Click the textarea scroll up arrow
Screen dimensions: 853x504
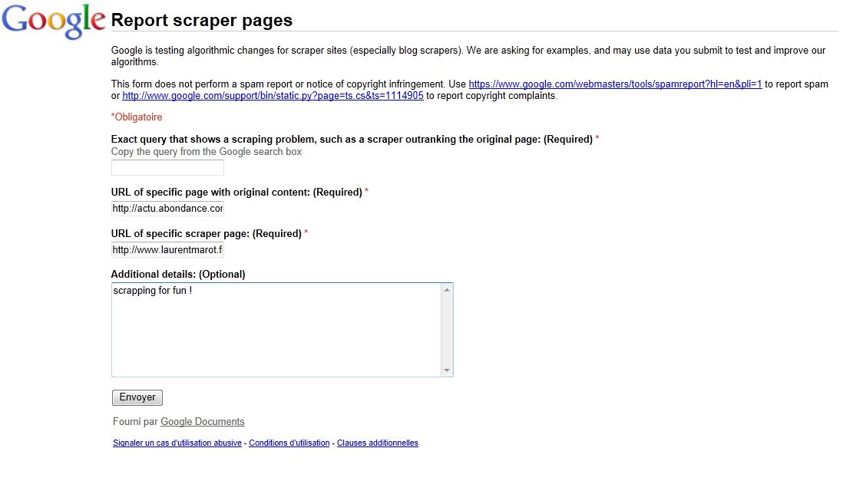click(x=447, y=290)
